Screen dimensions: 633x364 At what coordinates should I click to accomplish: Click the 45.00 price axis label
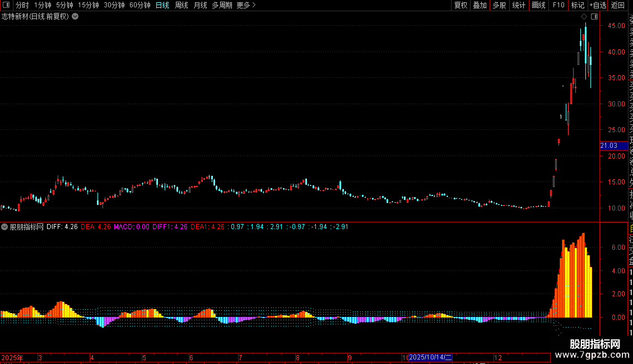[x=616, y=25]
